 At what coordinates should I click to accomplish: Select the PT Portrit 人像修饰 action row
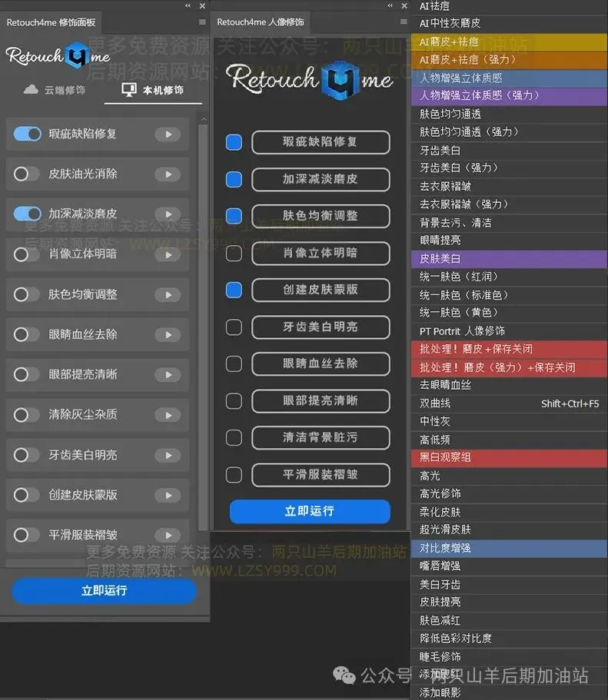tap(509, 331)
